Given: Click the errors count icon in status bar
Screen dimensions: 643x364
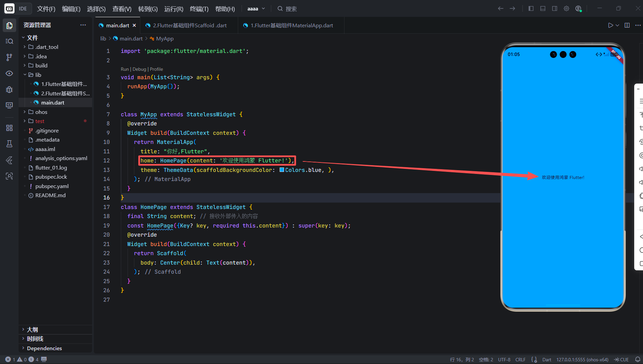Looking at the screenshot, I should 8,360.
